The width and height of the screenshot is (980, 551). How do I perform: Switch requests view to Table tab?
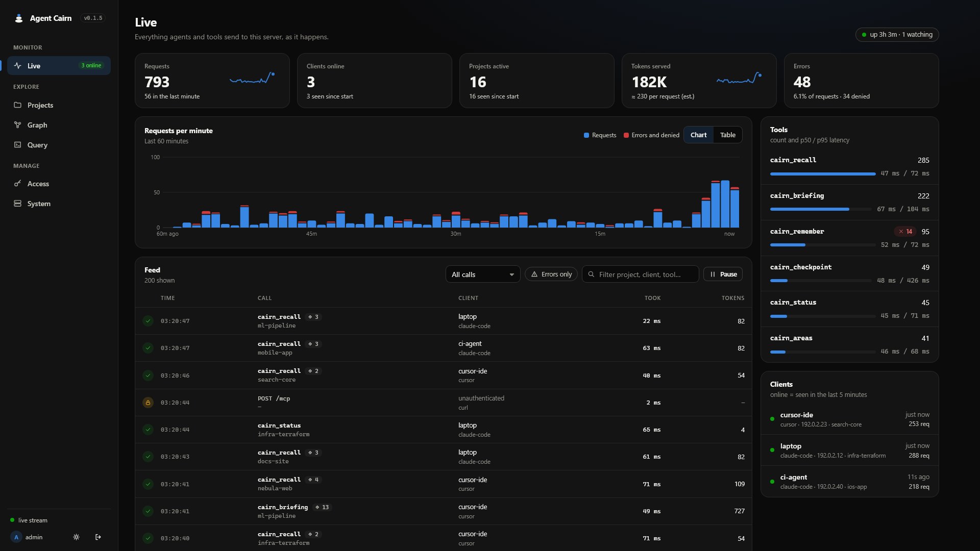pos(727,135)
